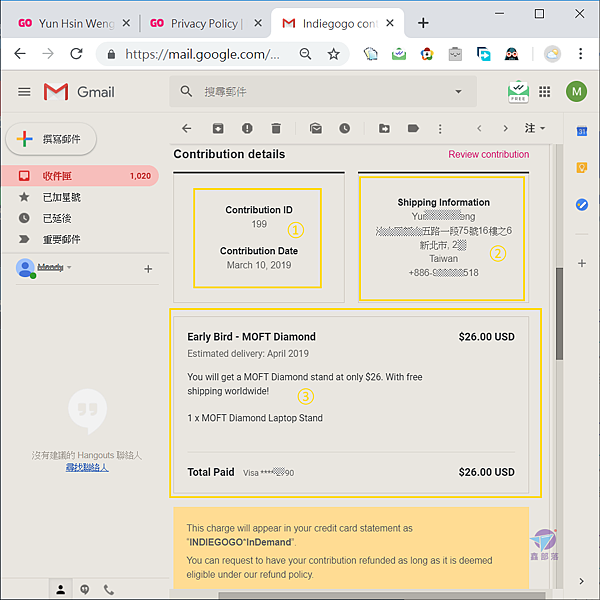
Task: Open a new browser tab
Action: [423, 23]
